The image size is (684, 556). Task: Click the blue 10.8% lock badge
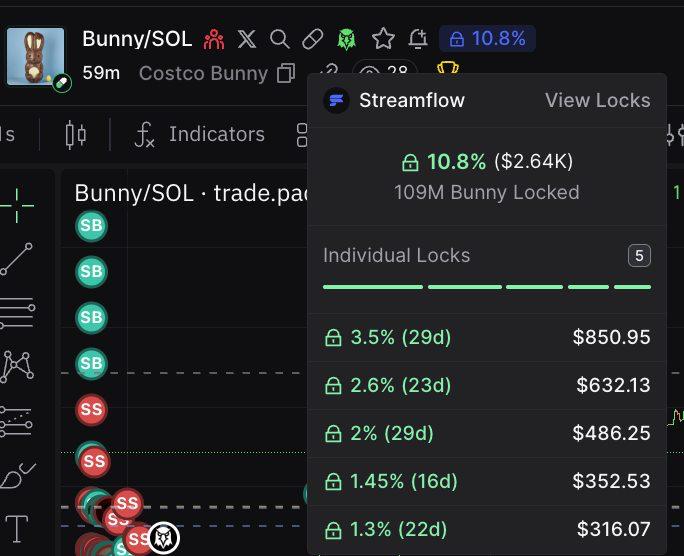point(487,39)
